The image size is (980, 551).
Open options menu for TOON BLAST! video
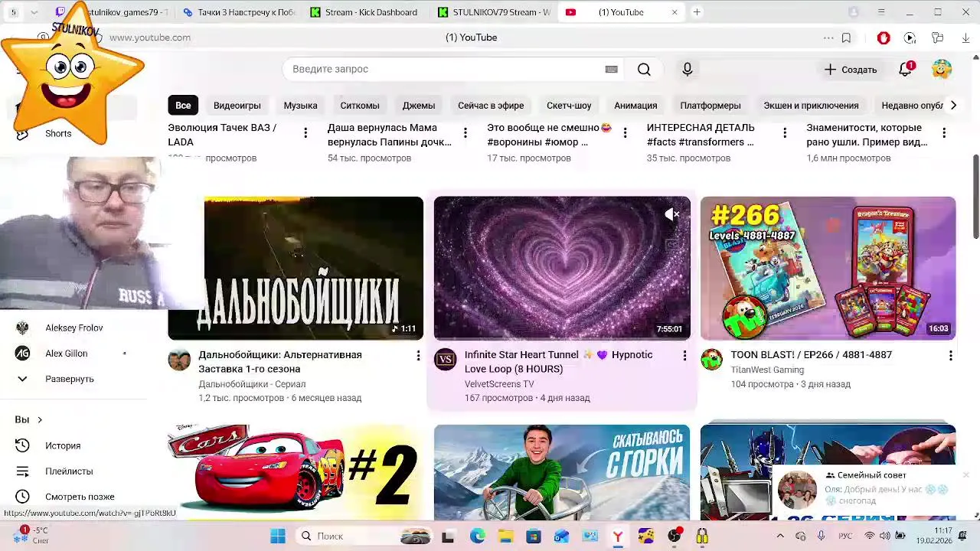(x=951, y=356)
